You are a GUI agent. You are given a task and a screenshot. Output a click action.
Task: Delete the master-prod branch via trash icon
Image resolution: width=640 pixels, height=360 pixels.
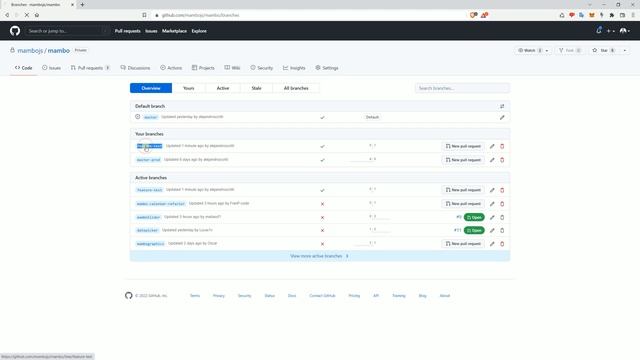click(x=502, y=160)
